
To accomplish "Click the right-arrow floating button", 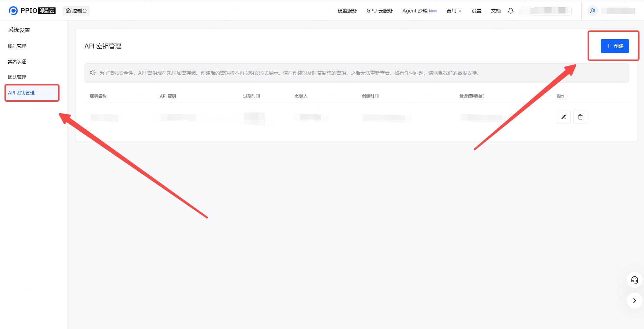I will coord(634,301).
